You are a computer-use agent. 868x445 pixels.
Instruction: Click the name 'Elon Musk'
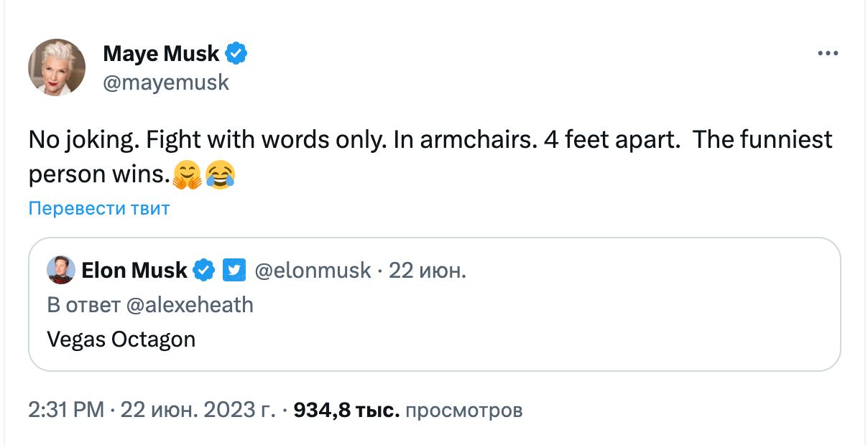pos(134,271)
